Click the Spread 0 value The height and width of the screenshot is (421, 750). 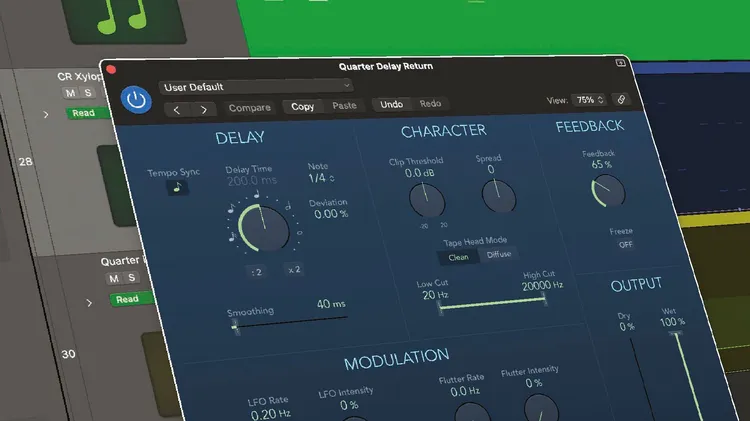click(491, 169)
